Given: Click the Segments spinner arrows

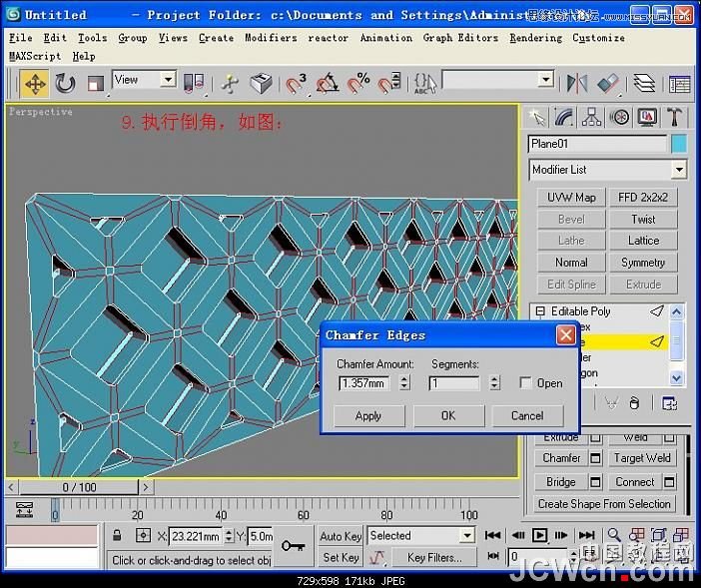Looking at the screenshot, I should point(494,383).
